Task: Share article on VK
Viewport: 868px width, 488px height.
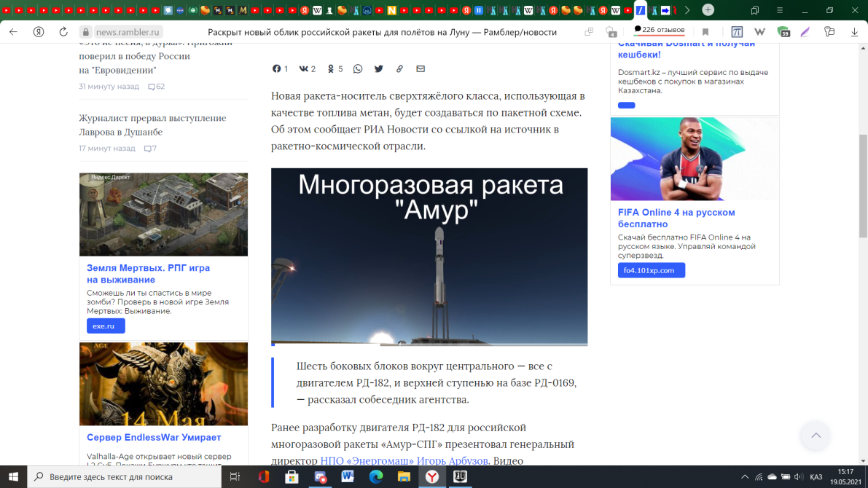Action: pos(304,69)
